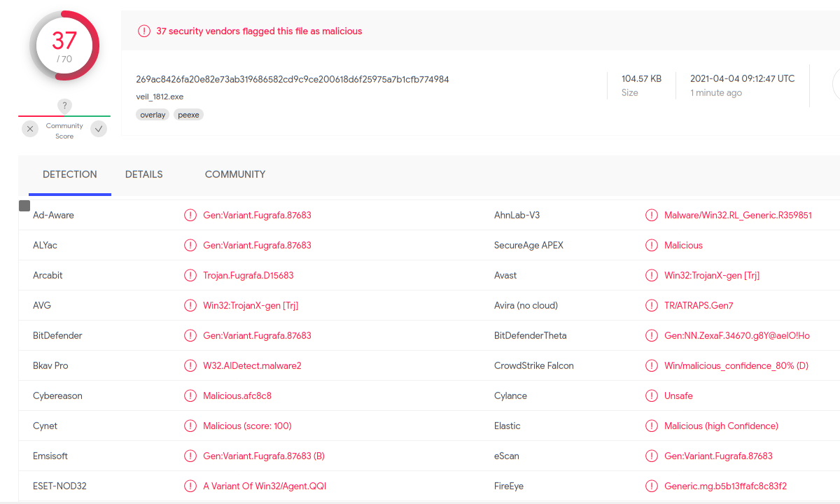
Task: Click the red-green community score bar
Action: tap(64, 116)
